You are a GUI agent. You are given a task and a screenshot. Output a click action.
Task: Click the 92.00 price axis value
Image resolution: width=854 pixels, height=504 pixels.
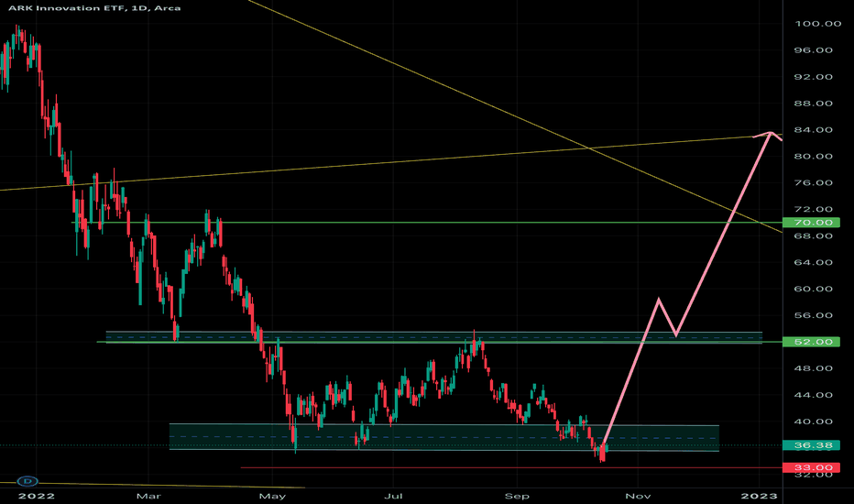814,77
